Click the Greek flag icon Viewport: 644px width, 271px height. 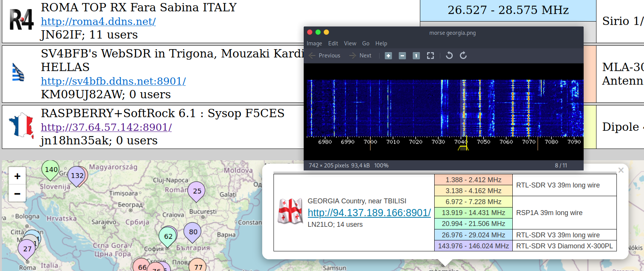click(x=18, y=72)
